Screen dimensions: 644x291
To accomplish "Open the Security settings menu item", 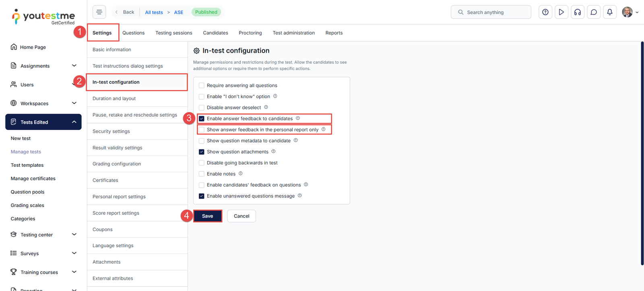I will [x=111, y=131].
